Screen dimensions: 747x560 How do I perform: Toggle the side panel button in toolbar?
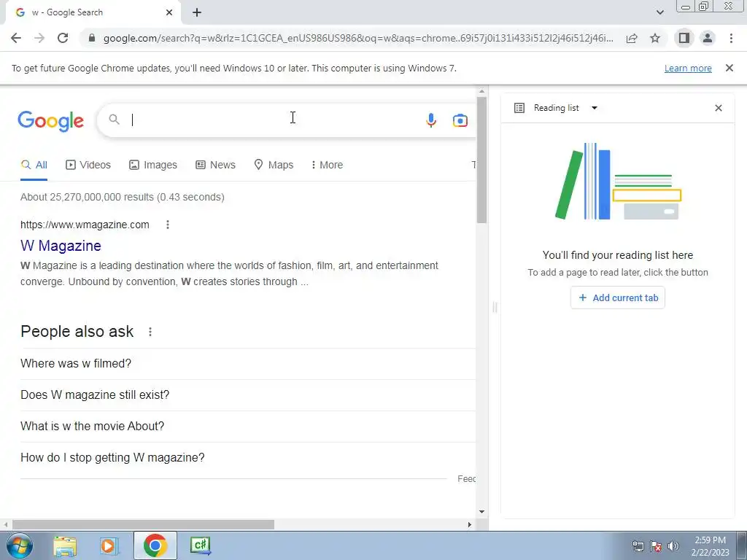pos(684,38)
